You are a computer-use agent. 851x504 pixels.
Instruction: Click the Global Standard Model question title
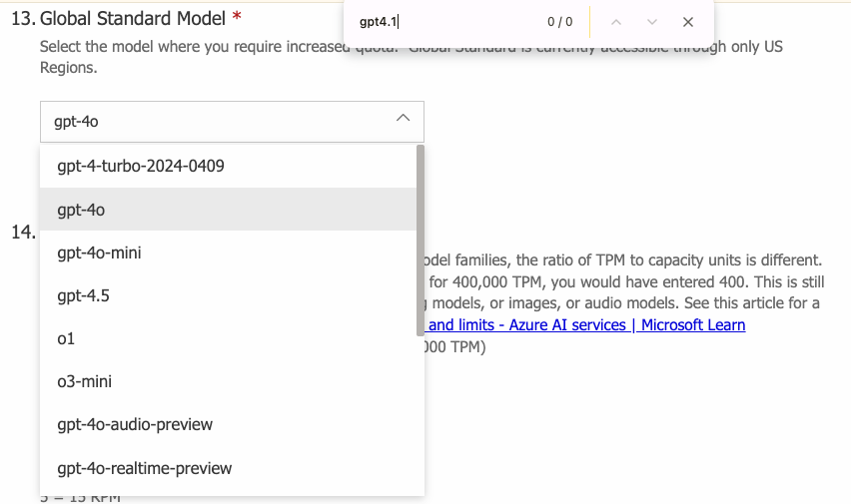(x=133, y=18)
